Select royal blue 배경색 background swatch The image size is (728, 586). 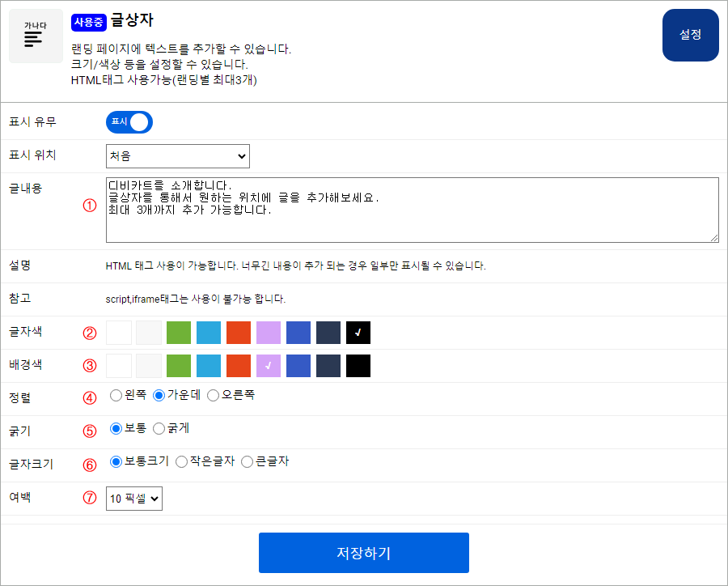(298, 365)
